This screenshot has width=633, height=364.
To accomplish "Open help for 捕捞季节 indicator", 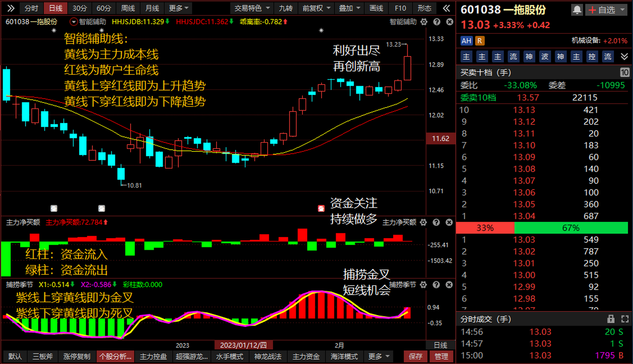I will coord(436,285).
